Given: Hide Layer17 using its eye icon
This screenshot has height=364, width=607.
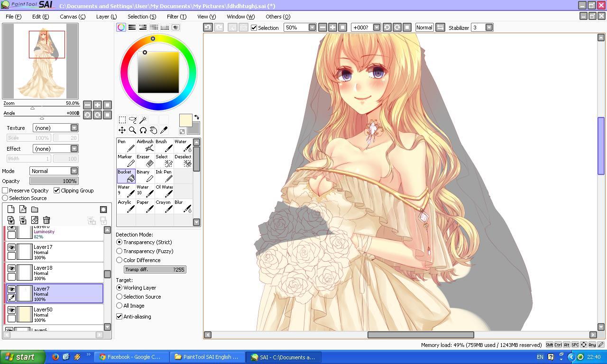Looking at the screenshot, I should pyautogui.click(x=11, y=247).
